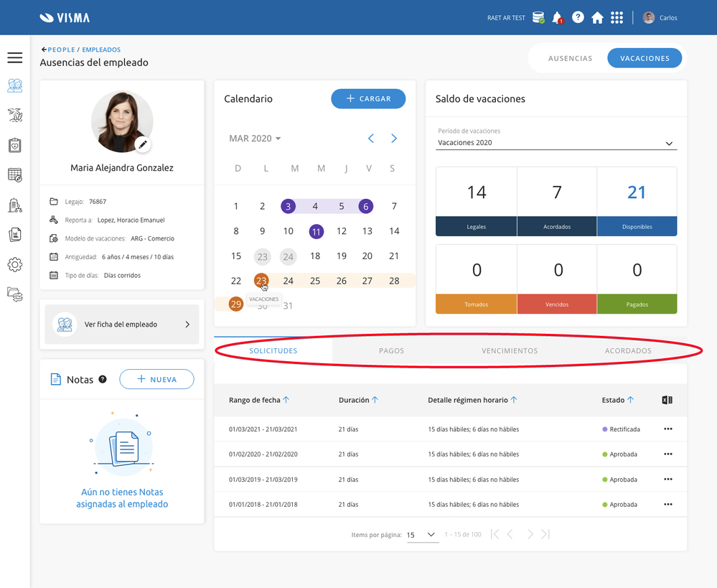Expand the MAR 2020 month dropdown

click(255, 138)
